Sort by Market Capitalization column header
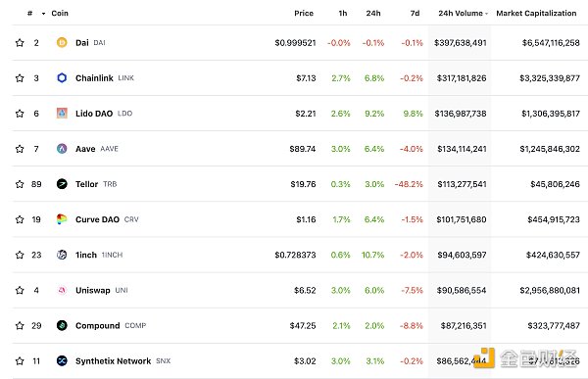Screen dimensions: 588x379 tap(536, 13)
